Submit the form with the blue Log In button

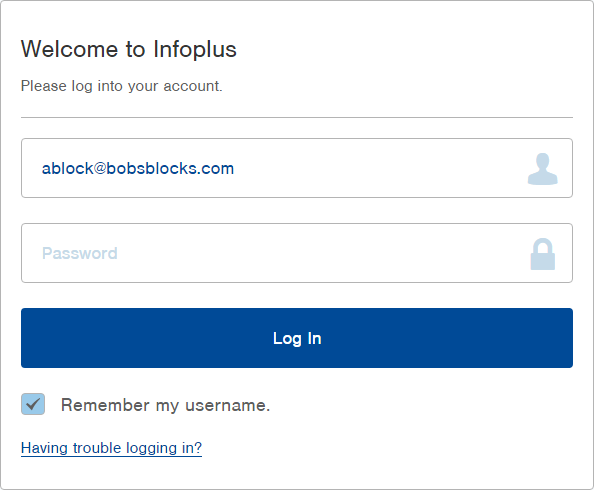[x=297, y=338]
